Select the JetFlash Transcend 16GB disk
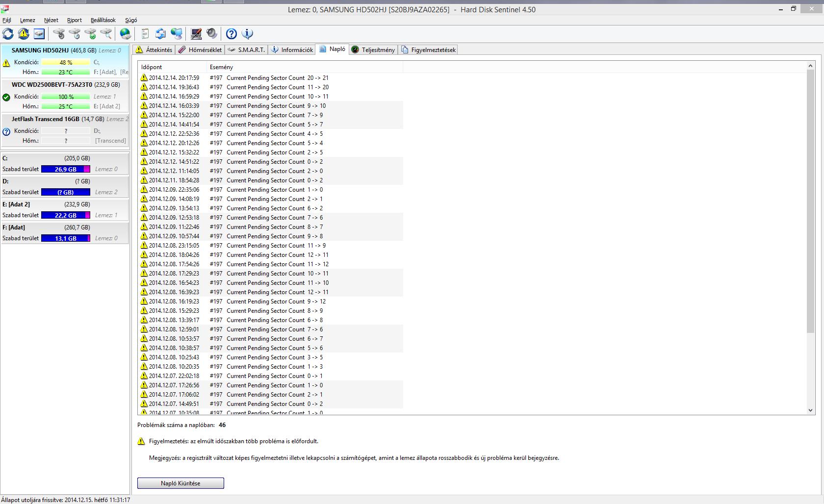824x504 pixels. click(65, 130)
